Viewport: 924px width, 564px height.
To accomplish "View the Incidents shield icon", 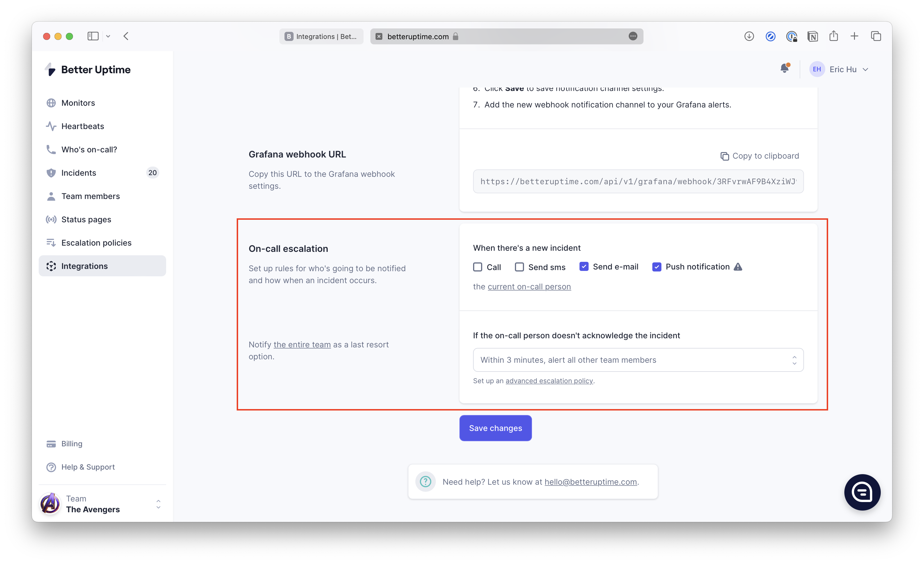I will click(x=51, y=173).
